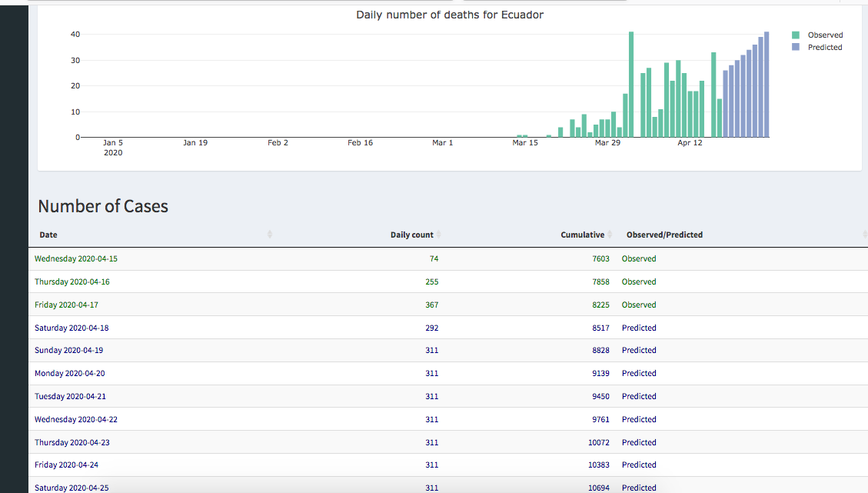Click sort arrows next to Cumulative header
The height and width of the screenshot is (493, 868).
pyautogui.click(x=610, y=235)
